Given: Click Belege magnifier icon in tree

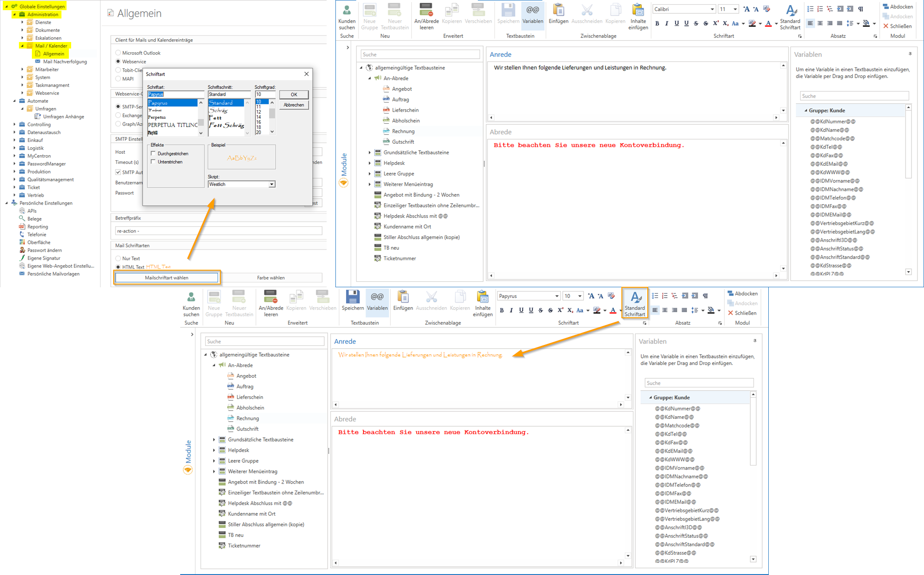Looking at the screenshot, I should point(22,218).
